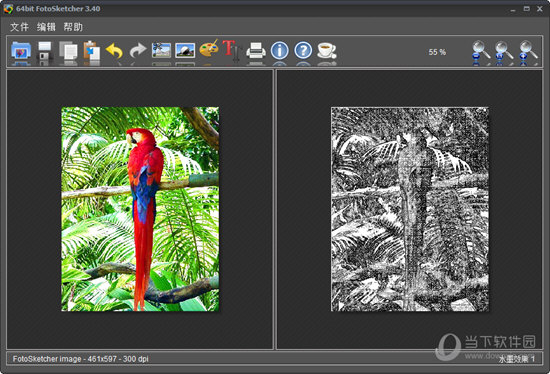Image resolution: width=550 pixels, height=374 pixels.
Task: Open help with the question mark icon
Action: pyautogui.click(x=303, y=50)
